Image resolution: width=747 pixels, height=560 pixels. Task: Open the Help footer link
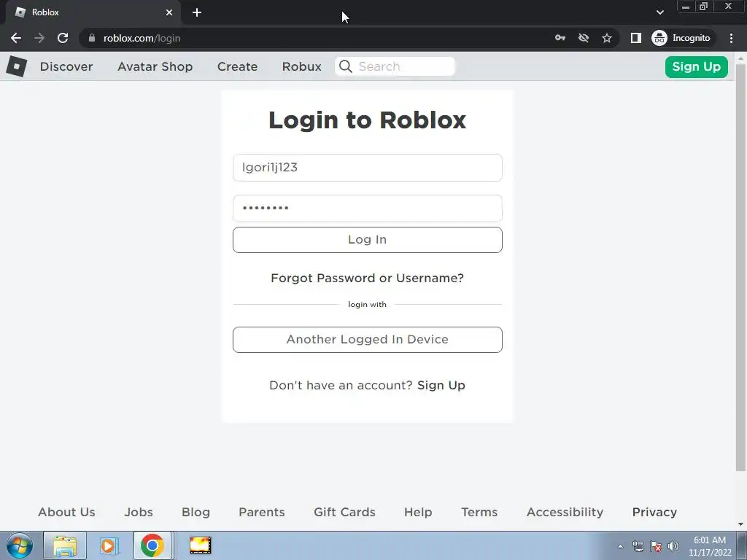pyautogui.click(x=418, y=513)
